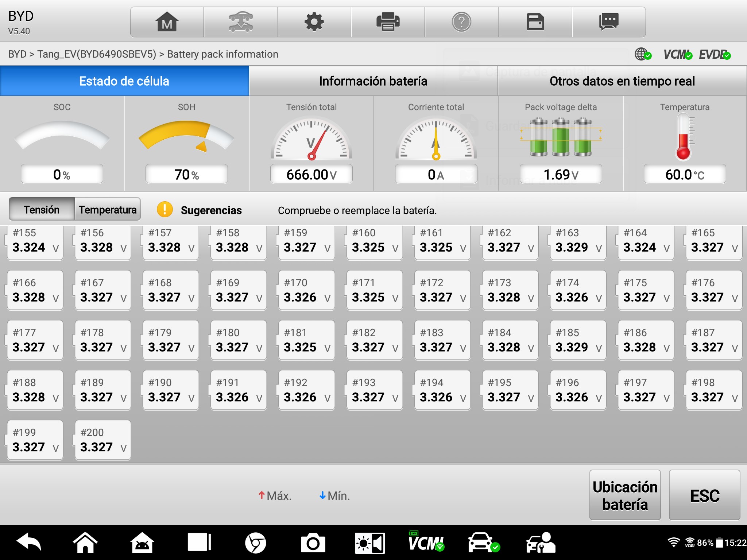Click the vehicle swap icon in toolbar
Screen dimensions: 747x560
[x=241, y=22]
